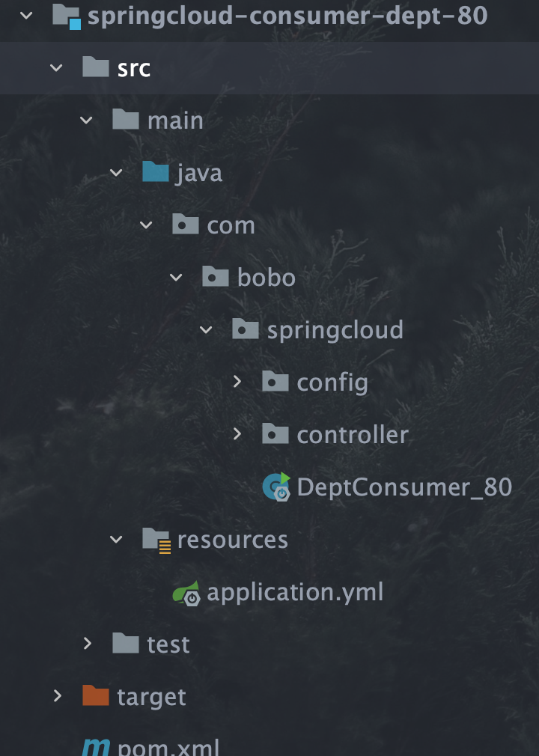Collapse the springcloud-consumer-dept-80 module node

[x=27, y=16]
